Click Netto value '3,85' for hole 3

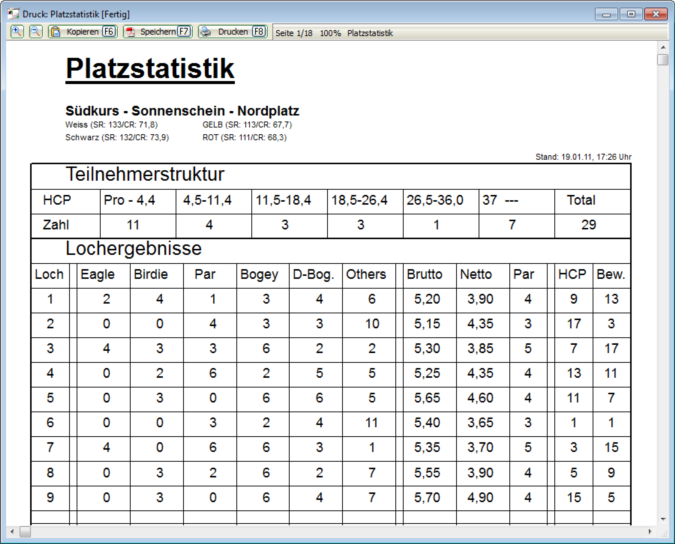click(x=480, y=348)
